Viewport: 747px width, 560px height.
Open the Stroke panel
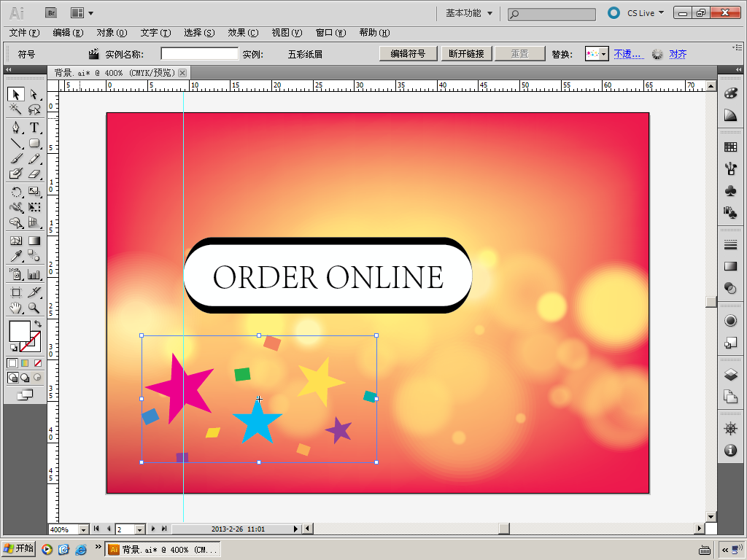(x=730, y=245)
